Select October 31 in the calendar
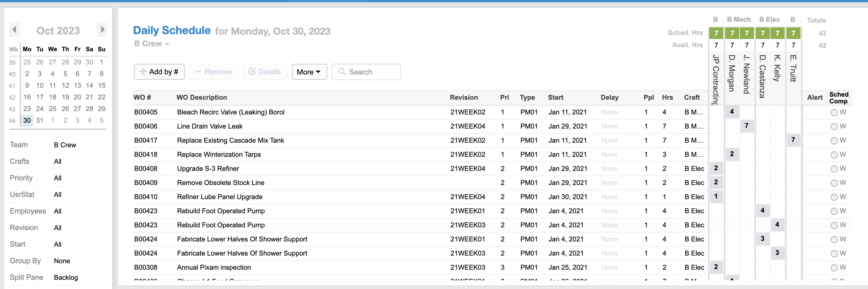Viewport: 868px width, 289px height. (x=40, y=120)
